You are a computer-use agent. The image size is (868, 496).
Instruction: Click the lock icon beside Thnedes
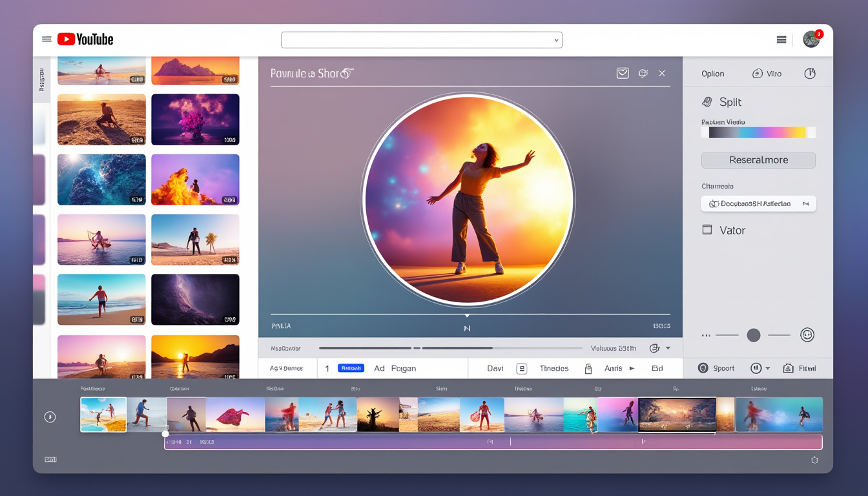coord(588,369)
